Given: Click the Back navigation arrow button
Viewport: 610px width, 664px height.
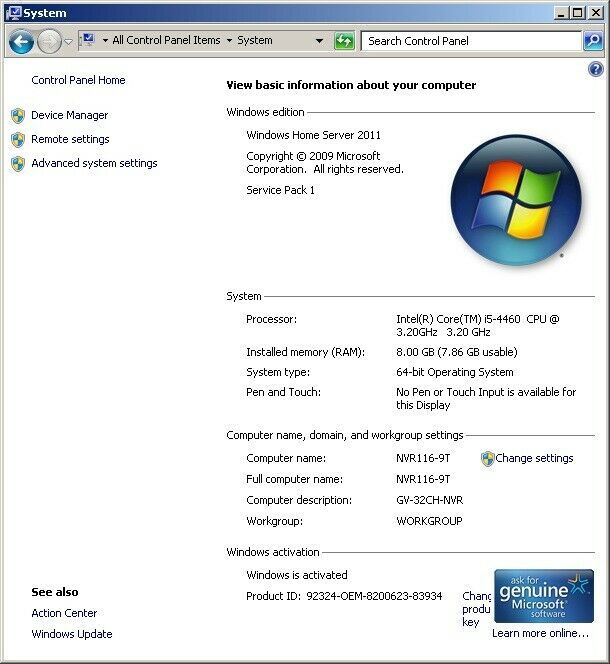Looking at the screenshot, I should (x=21, y=41).
